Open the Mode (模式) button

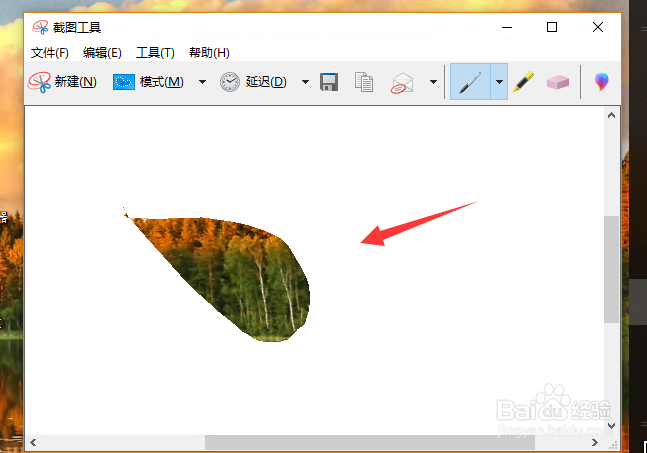point(148,82)
